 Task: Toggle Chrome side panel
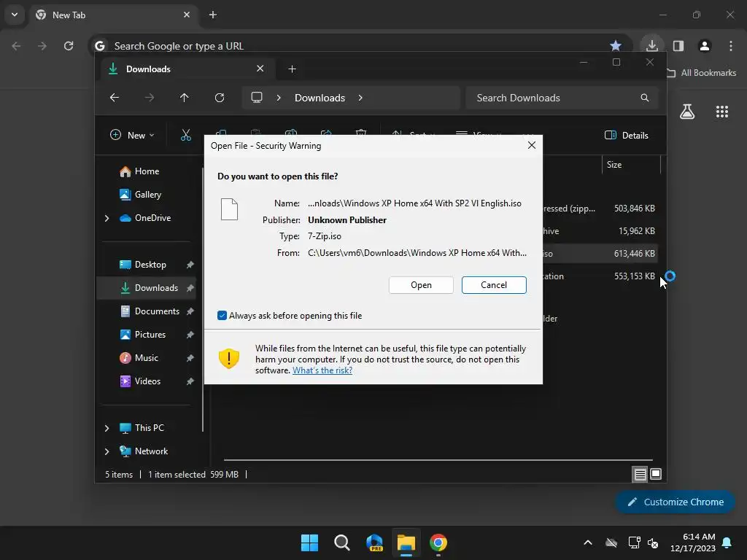click(678, 46)
